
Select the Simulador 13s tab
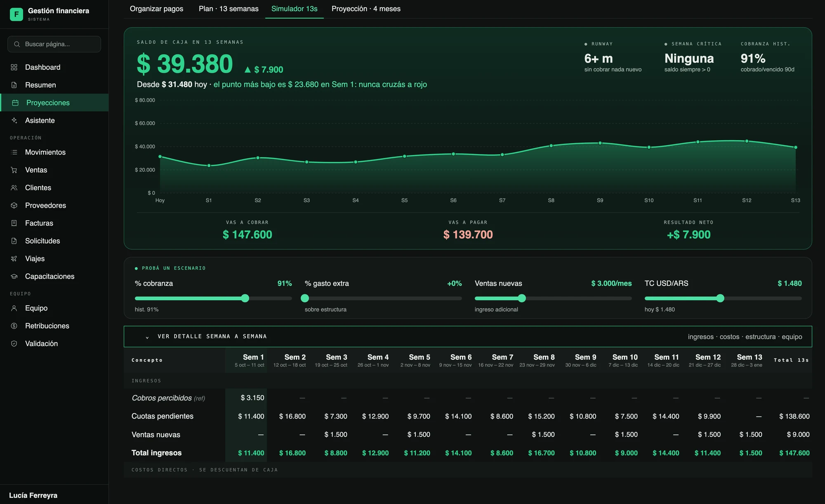pyautogui.click(x=294, y=9)
